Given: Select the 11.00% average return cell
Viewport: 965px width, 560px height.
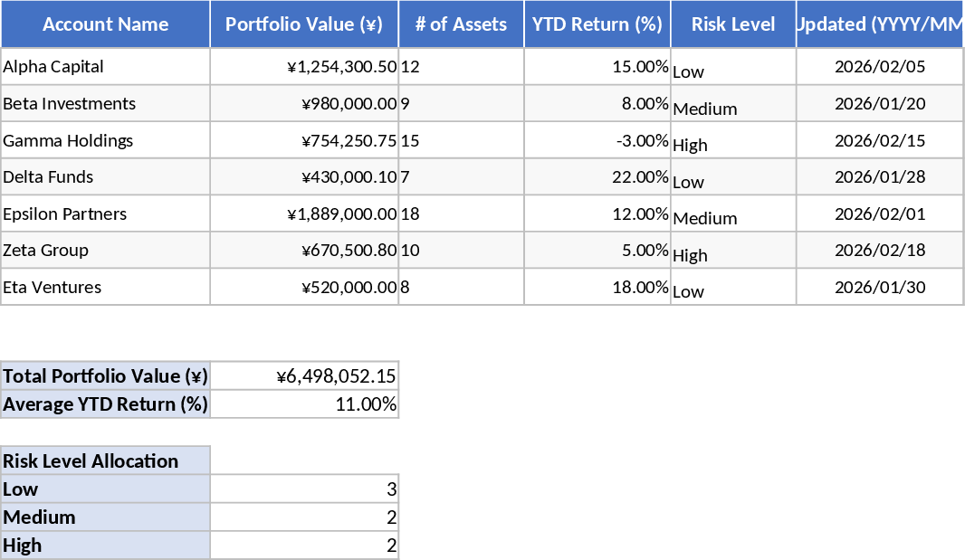Looking at the screenshot, I should [x=304, y=404].
